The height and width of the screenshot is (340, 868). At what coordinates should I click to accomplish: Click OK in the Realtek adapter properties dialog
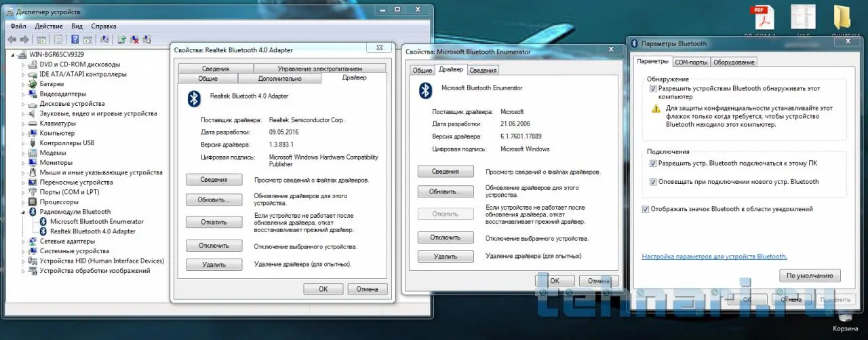323,289
